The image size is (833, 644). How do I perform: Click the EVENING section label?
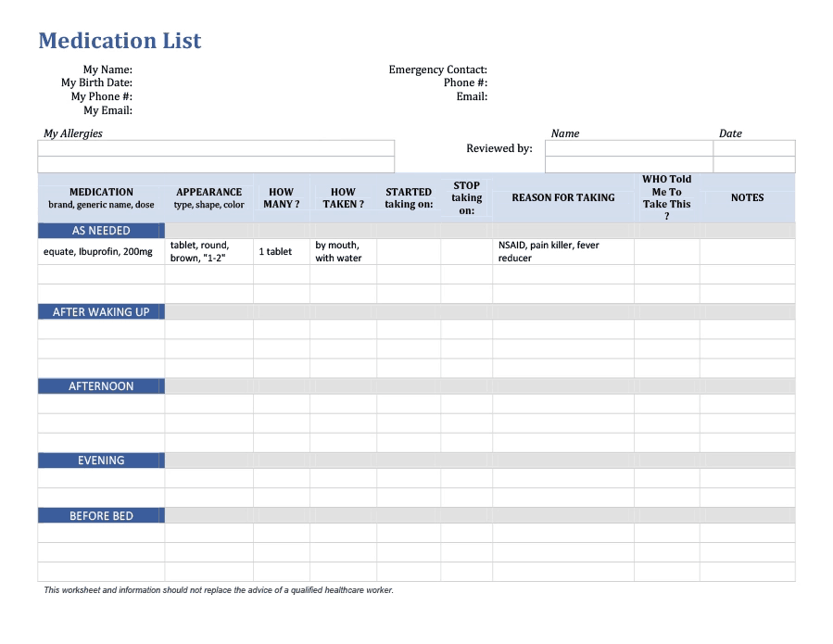pyautogui.click(x=101, y=461)
